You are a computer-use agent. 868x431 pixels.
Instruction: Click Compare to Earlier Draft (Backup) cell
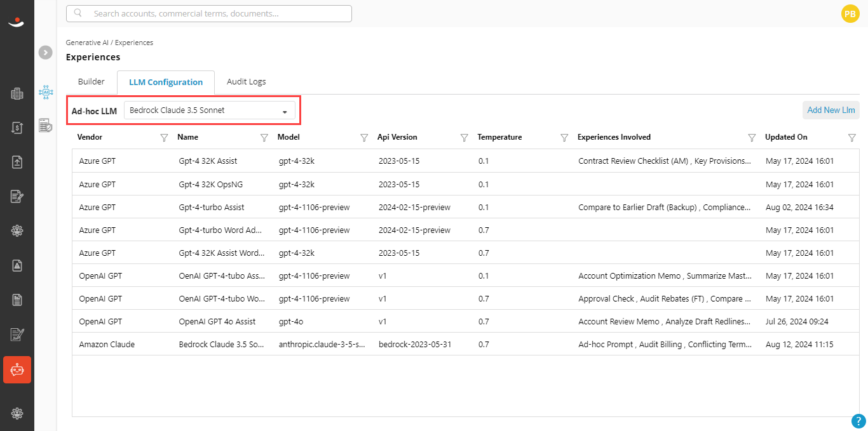665,207
